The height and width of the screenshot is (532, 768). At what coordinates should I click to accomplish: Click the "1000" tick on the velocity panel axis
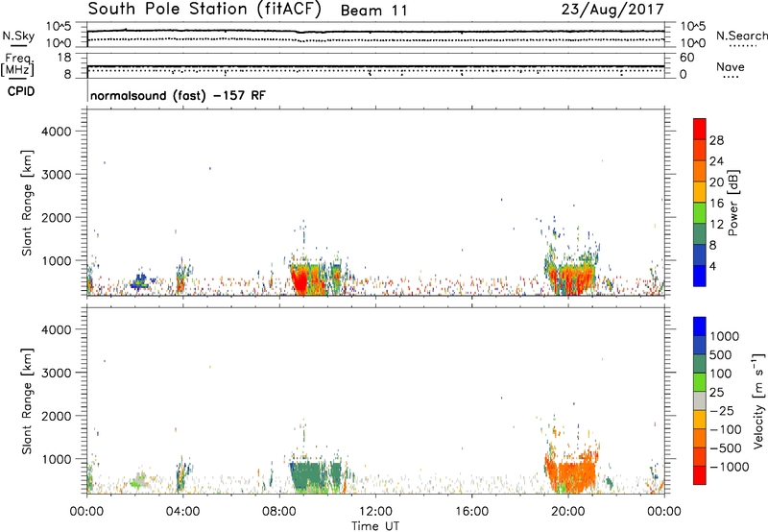56,459
